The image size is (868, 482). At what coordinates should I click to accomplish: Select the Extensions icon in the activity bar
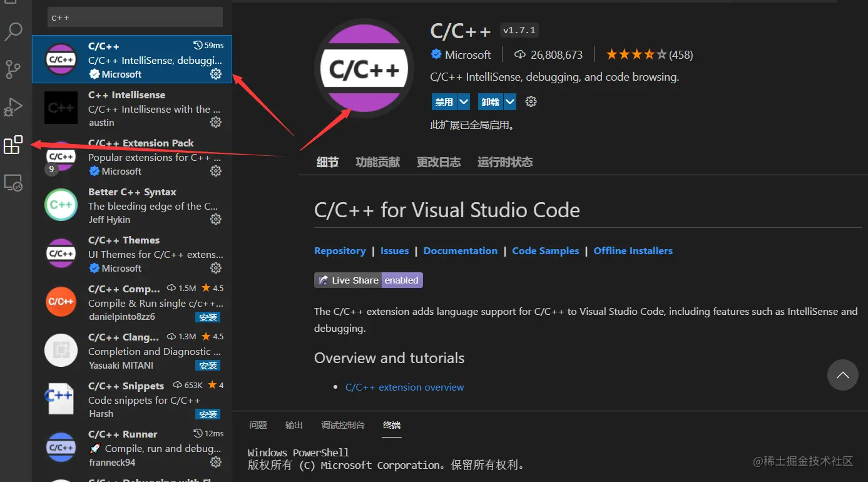14,145
